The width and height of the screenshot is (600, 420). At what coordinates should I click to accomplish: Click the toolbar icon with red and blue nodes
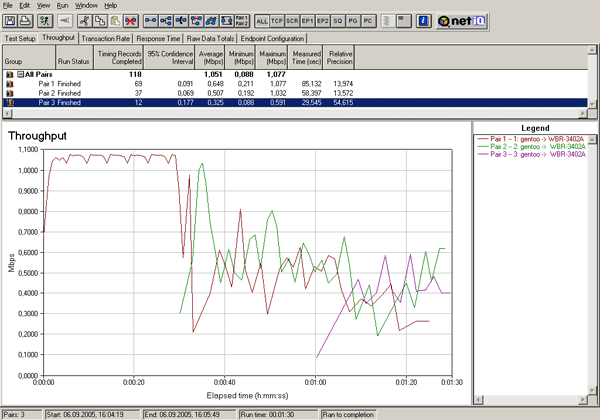pyautogui.click(x=196, y=21)
